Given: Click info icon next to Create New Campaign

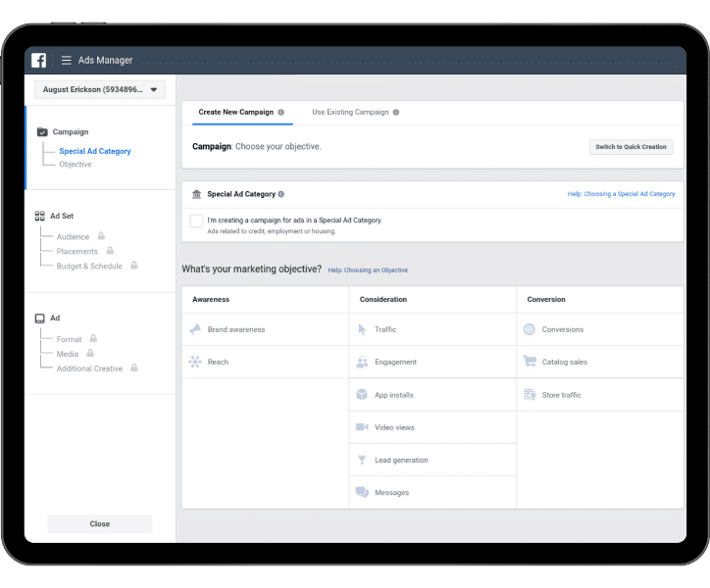Looking at the screenshot, I should pos(281,113).
